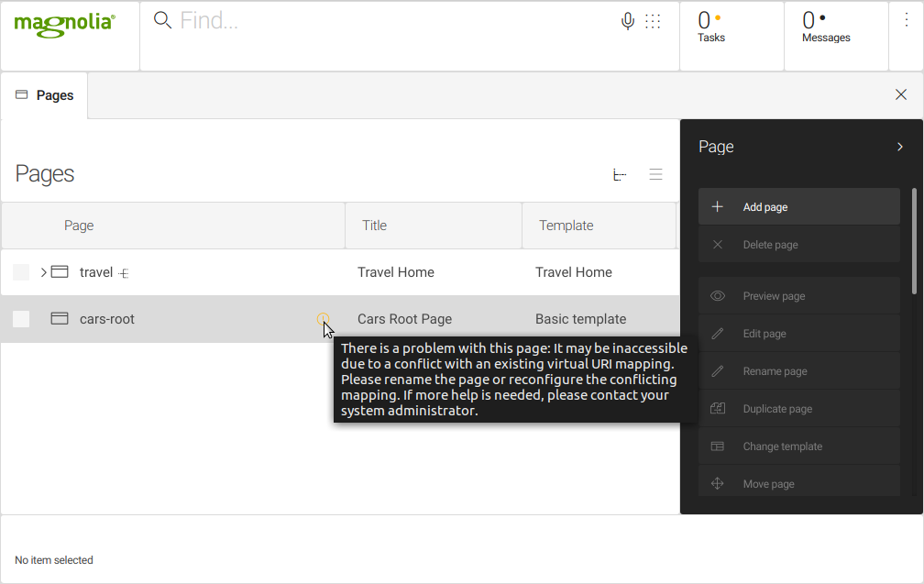
Task: Click the Change template icon
Action: coord(717,446)
